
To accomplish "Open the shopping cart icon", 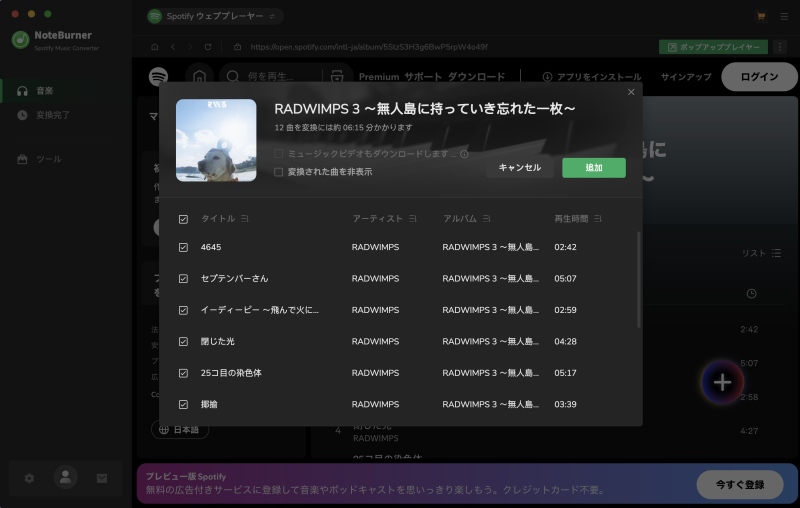I will 761,16.
